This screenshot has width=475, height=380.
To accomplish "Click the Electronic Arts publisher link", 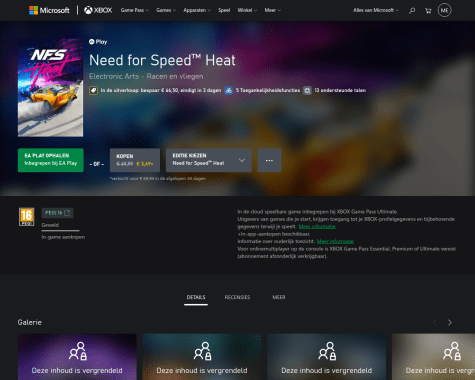I will (114, 76).
